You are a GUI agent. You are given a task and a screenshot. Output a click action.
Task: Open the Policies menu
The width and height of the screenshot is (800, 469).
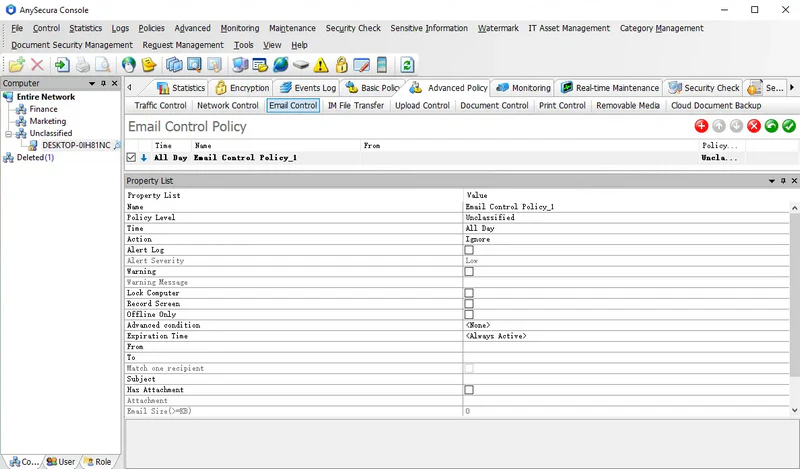coord(152,28)
